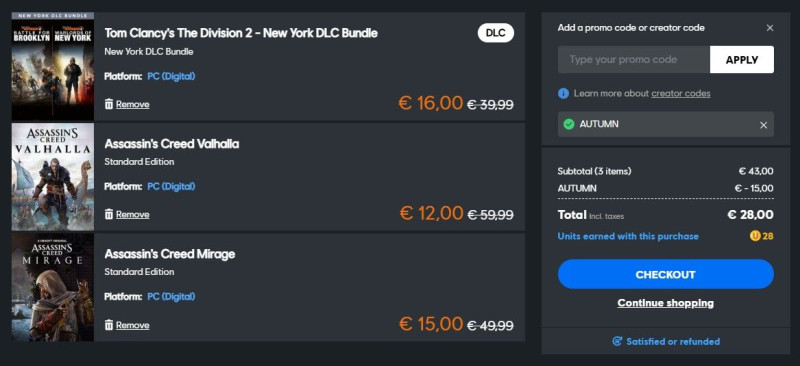Open Assassin's Creed Valhalla cover thumbnail

click(x=53, y=177)
